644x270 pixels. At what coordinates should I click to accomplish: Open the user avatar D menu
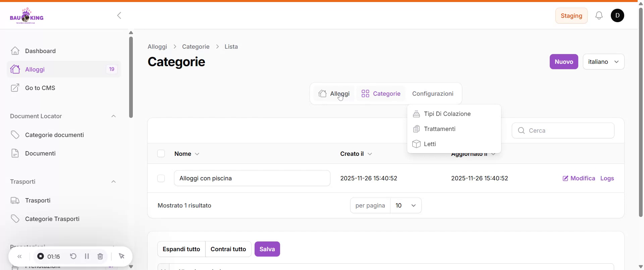coord(618,15)
